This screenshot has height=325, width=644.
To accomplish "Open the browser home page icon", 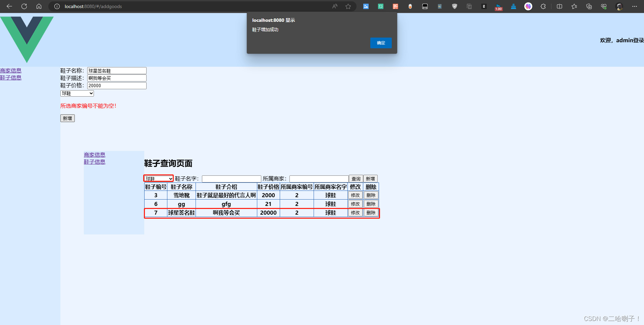I will [39, 6].
